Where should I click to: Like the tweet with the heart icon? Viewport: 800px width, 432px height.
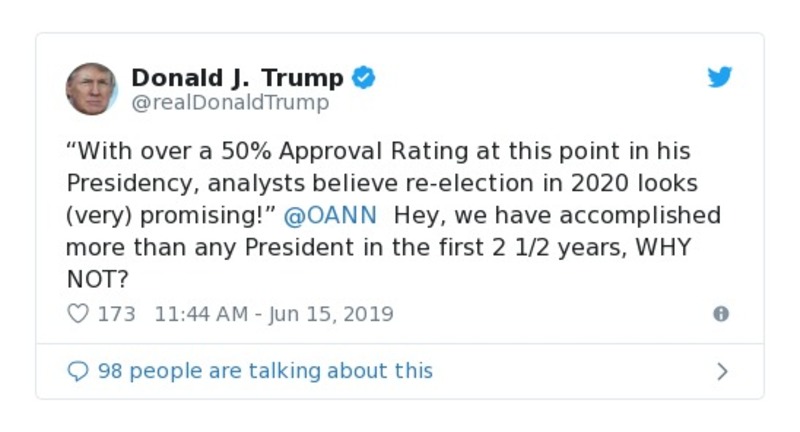(78, 314)
